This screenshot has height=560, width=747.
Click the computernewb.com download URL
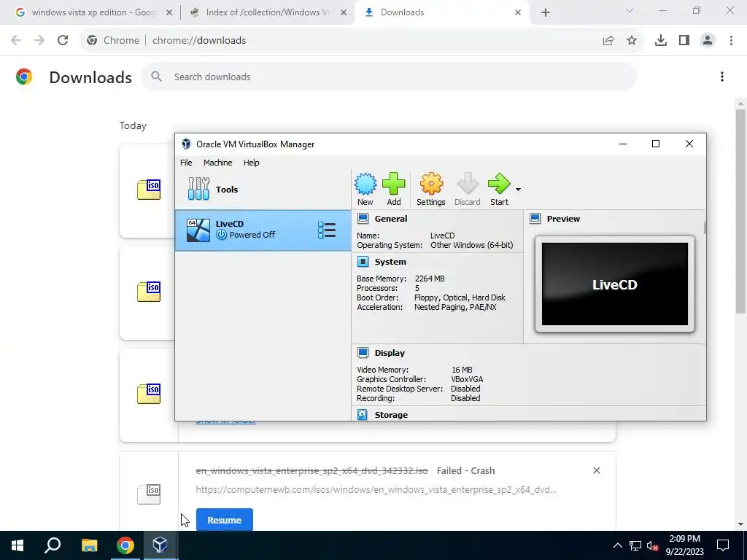(x=376, y=489)
